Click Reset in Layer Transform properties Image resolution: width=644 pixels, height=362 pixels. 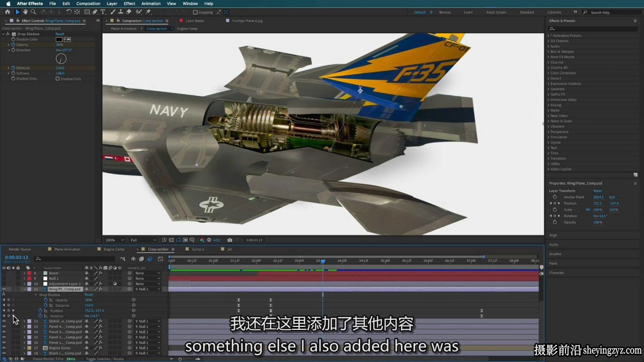click(x=597, y=191)
